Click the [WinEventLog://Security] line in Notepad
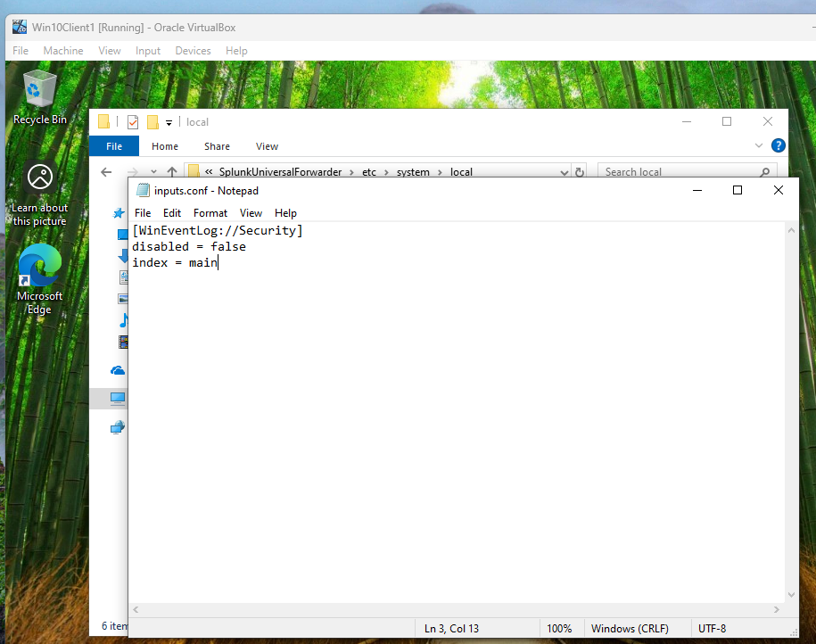Screen dimensions: 816x644 [218, 231]
